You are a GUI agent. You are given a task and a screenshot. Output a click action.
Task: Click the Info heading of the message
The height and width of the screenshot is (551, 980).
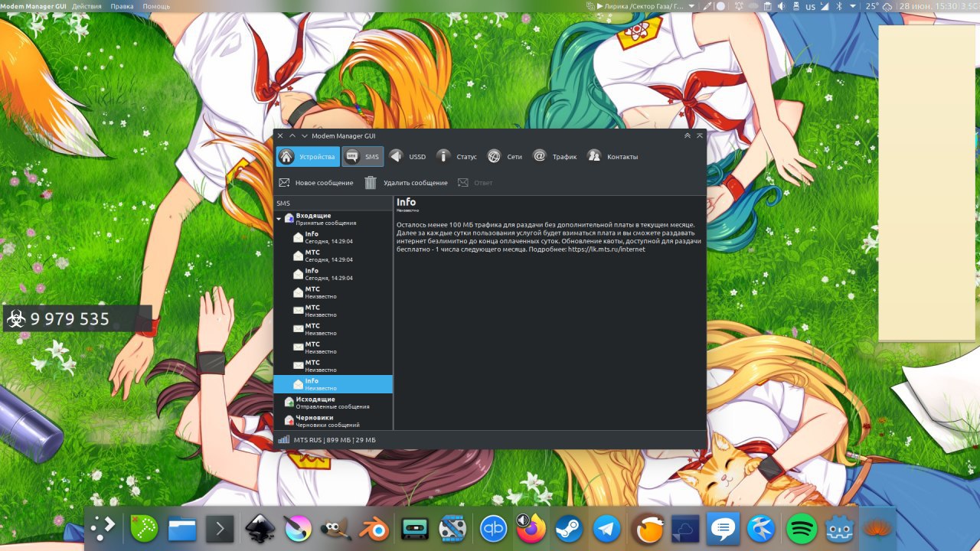pos(406,202)
